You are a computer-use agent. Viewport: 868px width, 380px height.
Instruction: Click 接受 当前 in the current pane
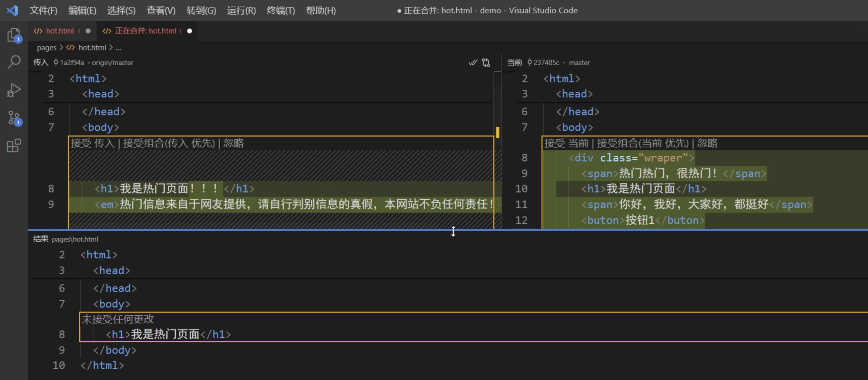(x=566, y=143)
